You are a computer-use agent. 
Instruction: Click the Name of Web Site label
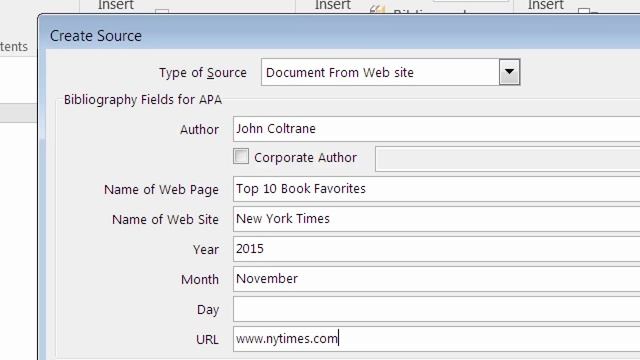(165, 220)
